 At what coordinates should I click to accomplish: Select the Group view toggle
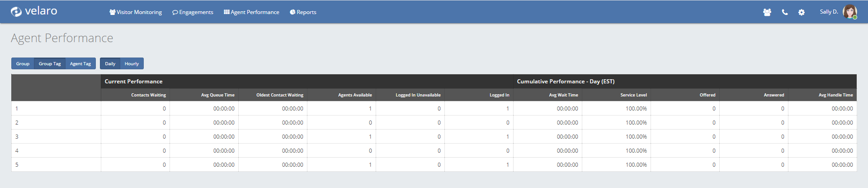pos(23,64)
